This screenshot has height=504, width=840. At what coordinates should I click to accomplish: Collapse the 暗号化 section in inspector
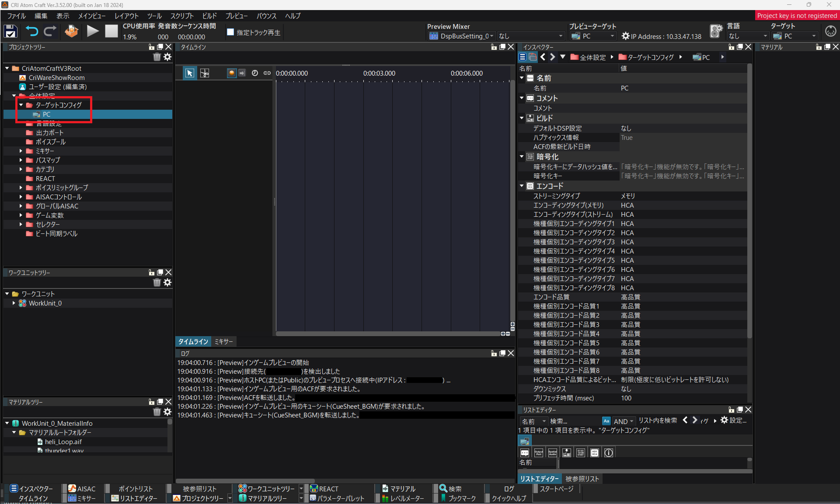pos(522,156)
